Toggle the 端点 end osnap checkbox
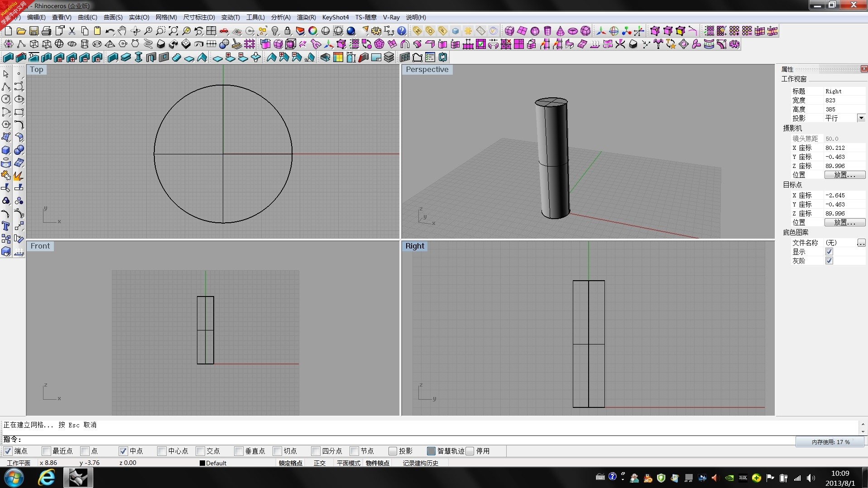Image resolution: width=868 pixels, height=488 pixels. (x=8, y=451)
